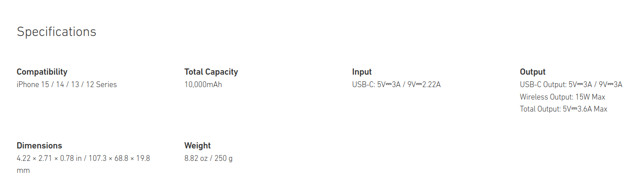Viewport: 644px width, 196px height.
Task: Click the Total Capacity label
Action: (211, 72)
